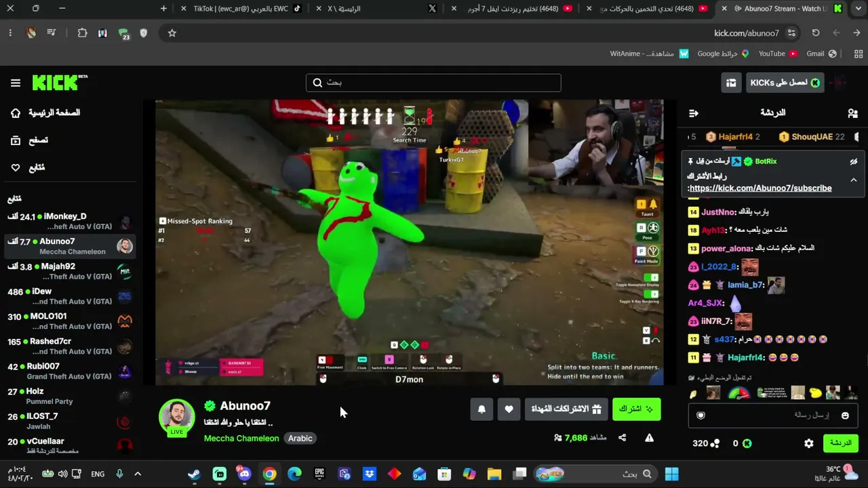
Task: Click the Arabic language tag
Action: click(x=300, y=439)
